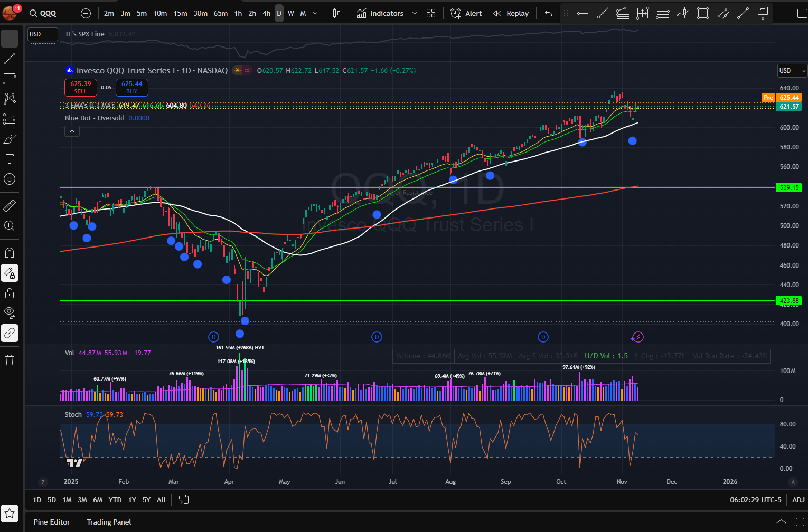Screen dimensions: 808x532
Task: Click the red 625.39 SELL button
Action: tap(80, 88)
